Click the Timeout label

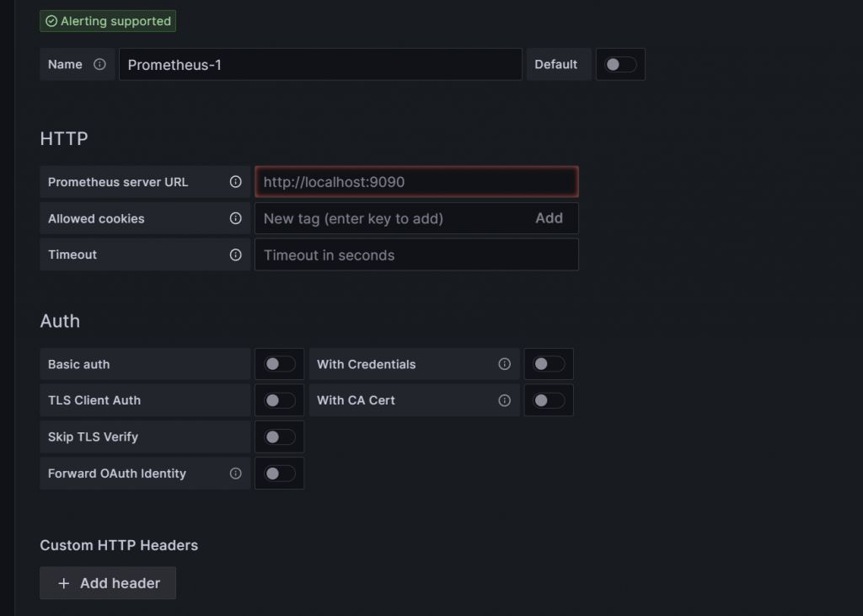tap(72, 254)
